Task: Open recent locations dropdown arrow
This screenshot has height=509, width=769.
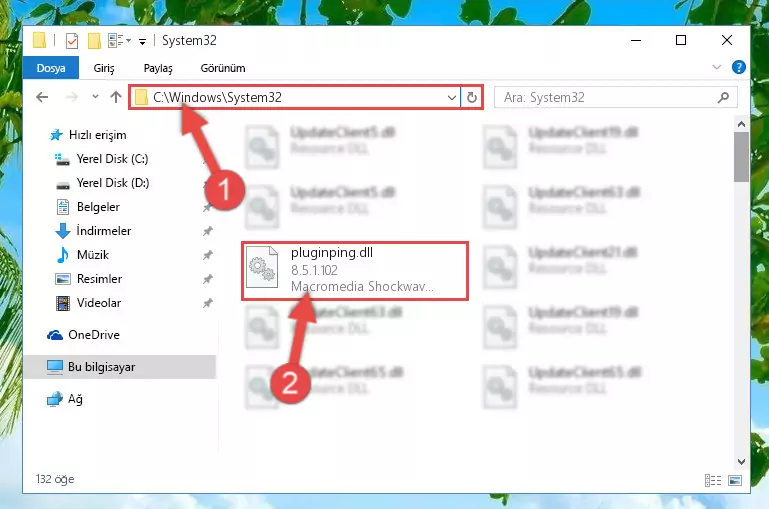Action: click(x=95, y=97)
